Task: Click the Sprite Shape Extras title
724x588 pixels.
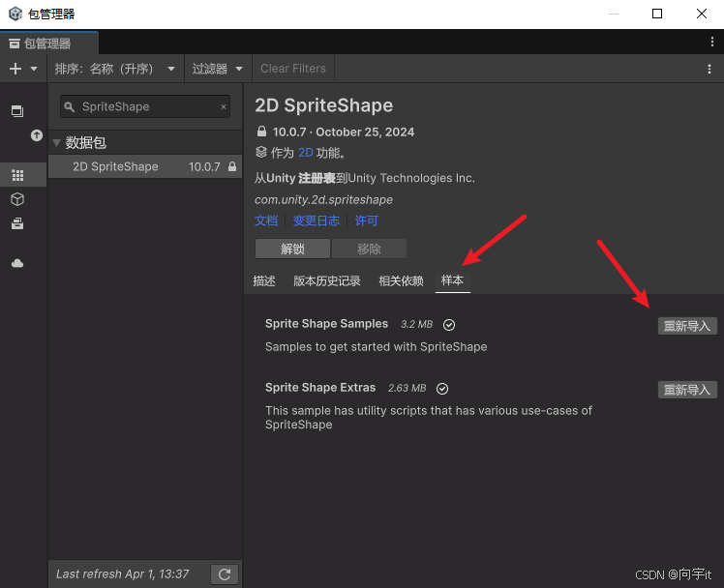Action: (320, 388)
